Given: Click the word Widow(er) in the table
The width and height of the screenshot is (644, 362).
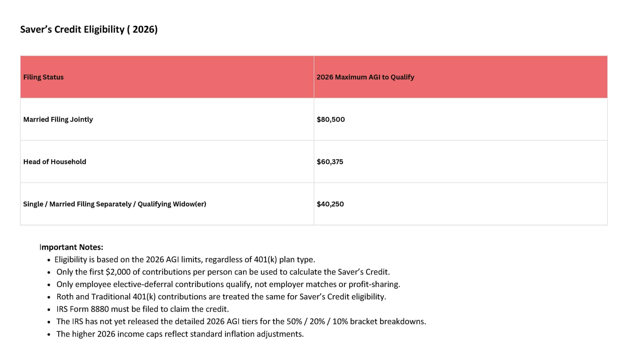Looking at the screenshot, I should pyautogui.click(x=190, y=204).
